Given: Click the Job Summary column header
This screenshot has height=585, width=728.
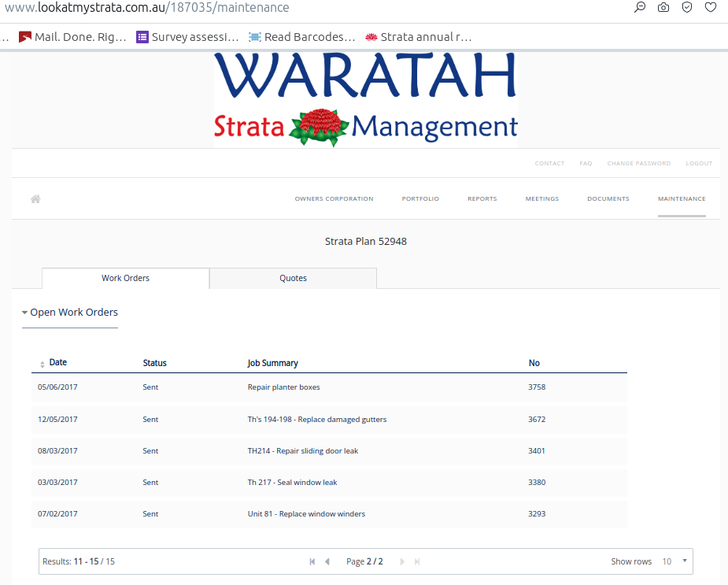Looking at the screenshot, I should (273, 363).
